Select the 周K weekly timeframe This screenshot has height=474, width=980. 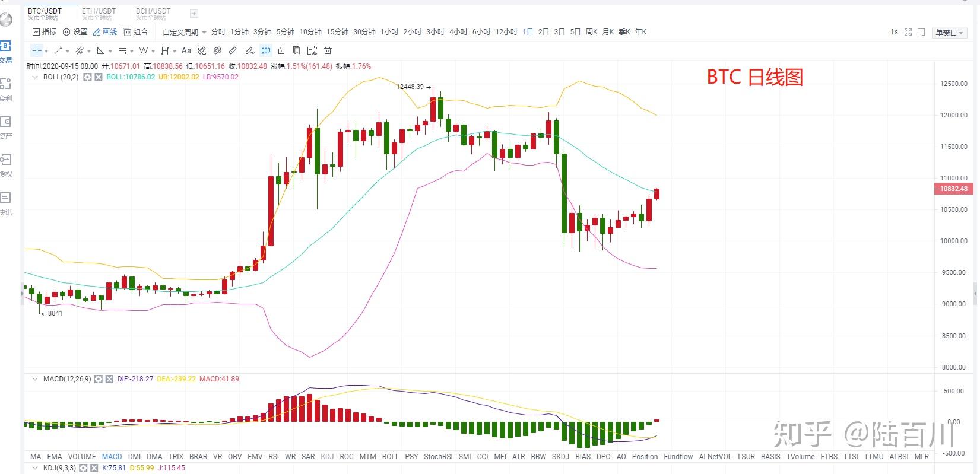pos(592,32)
